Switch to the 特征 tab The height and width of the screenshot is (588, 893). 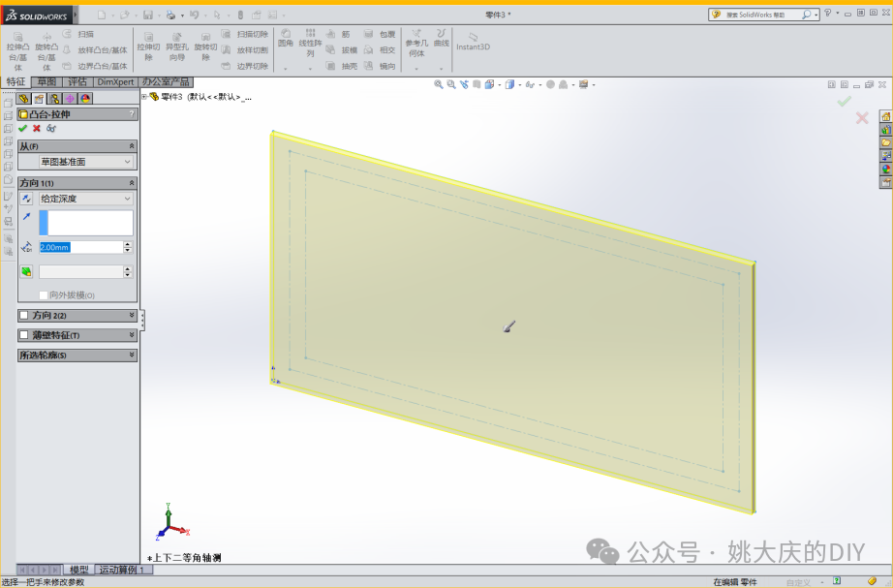click(15, 82)
